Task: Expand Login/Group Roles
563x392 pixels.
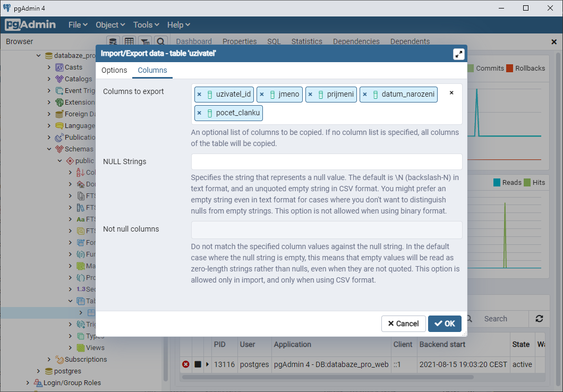Action: 27,382
